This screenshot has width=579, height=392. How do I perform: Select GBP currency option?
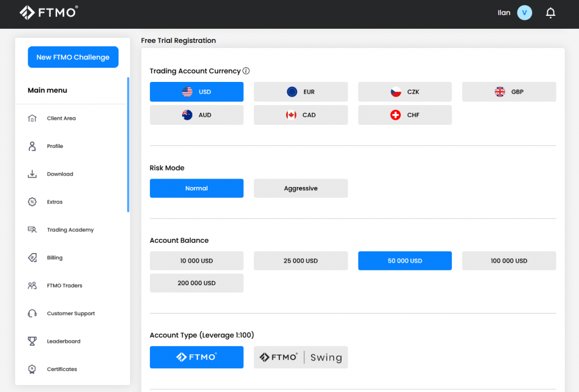click(508, 92)
